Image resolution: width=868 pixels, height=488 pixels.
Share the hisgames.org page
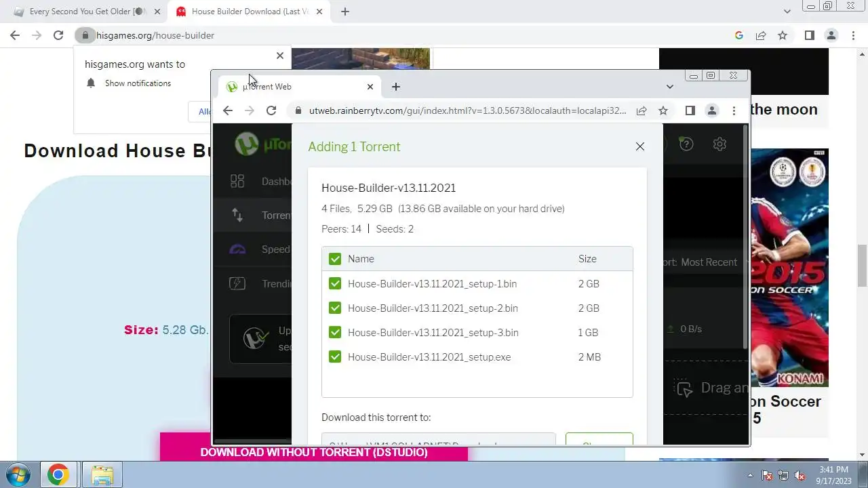[761, 35]
